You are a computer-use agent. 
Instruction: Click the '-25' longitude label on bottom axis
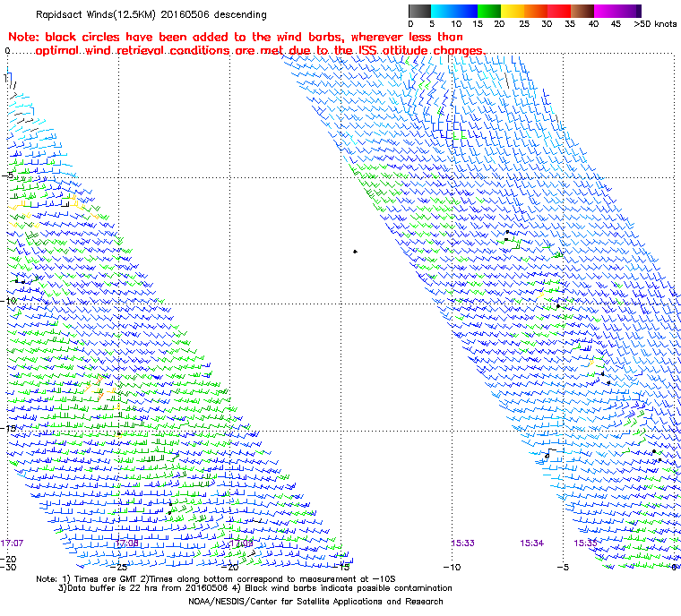point(118,567)
